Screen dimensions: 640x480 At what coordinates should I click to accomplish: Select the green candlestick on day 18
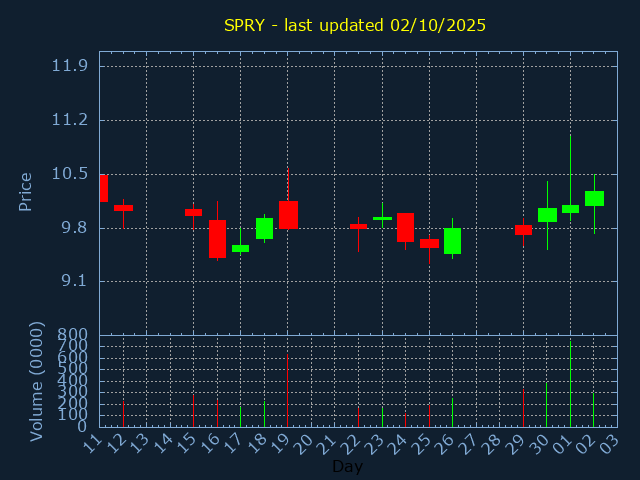264,229
